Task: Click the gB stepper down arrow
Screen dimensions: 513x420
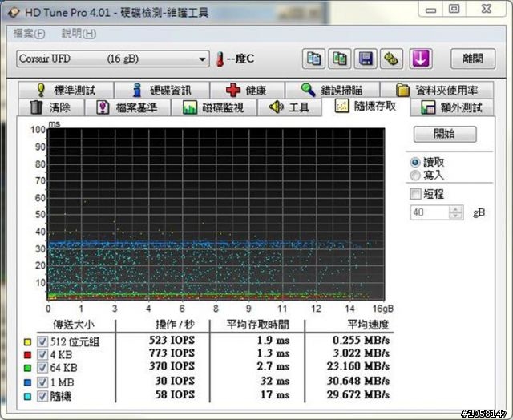Action: (x=456, y=216)
